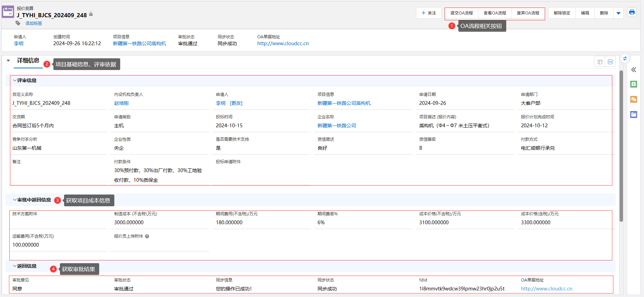The width and height of the screenshot is (644, 297).
Task: Open the more actions dropdown arrow
Action: pyautogui.click(x=619, y=13)
